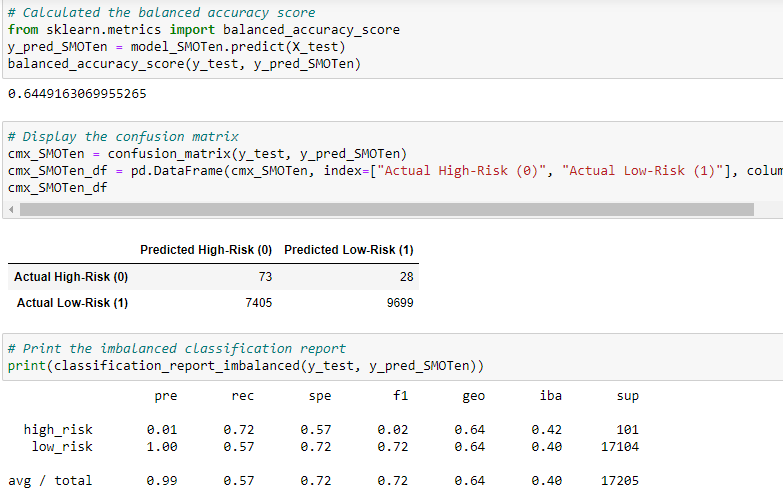Click the sklearn.metrics import line
Image resolution: width=783 pixels, height=499 pixels.
point(204,29)
